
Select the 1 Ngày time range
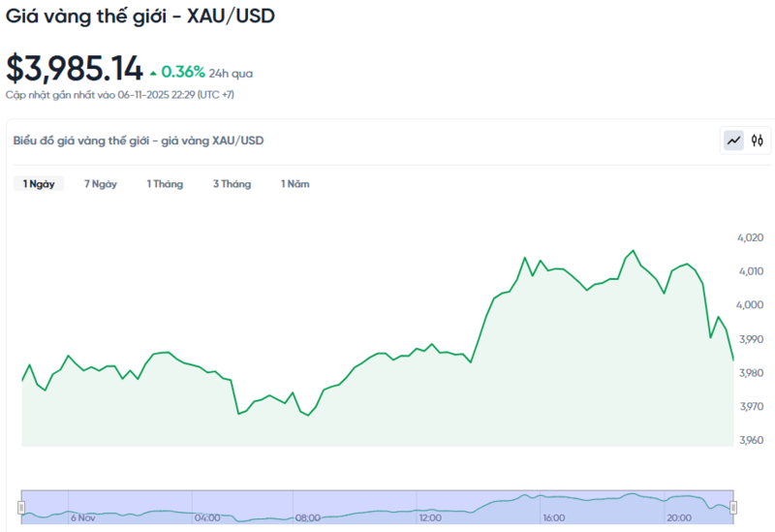(x=39, y=184)
